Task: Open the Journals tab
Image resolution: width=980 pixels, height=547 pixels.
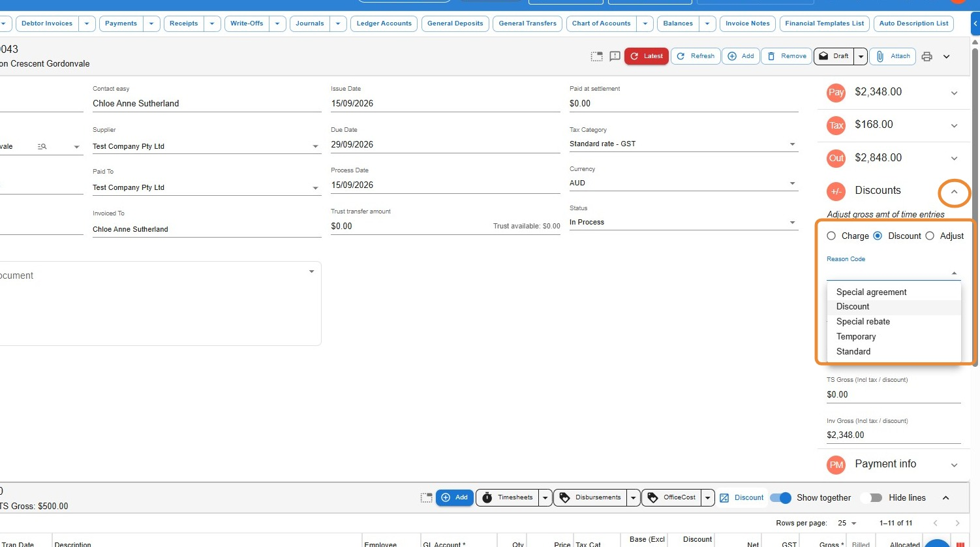Action: [x=309, y=23]
